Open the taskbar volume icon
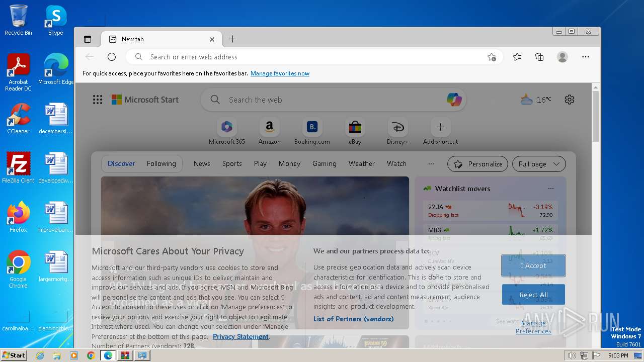The width and height of the screenshot is (644, 362). pos(572,355)
